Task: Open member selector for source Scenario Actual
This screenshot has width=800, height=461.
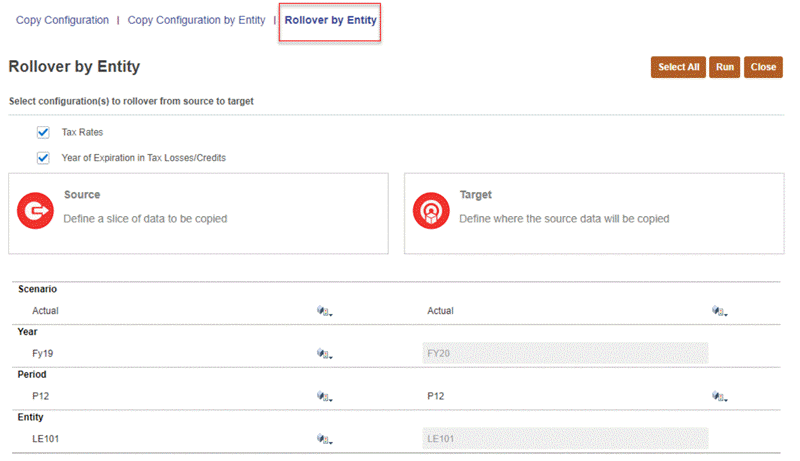Action: click(324, 311)
